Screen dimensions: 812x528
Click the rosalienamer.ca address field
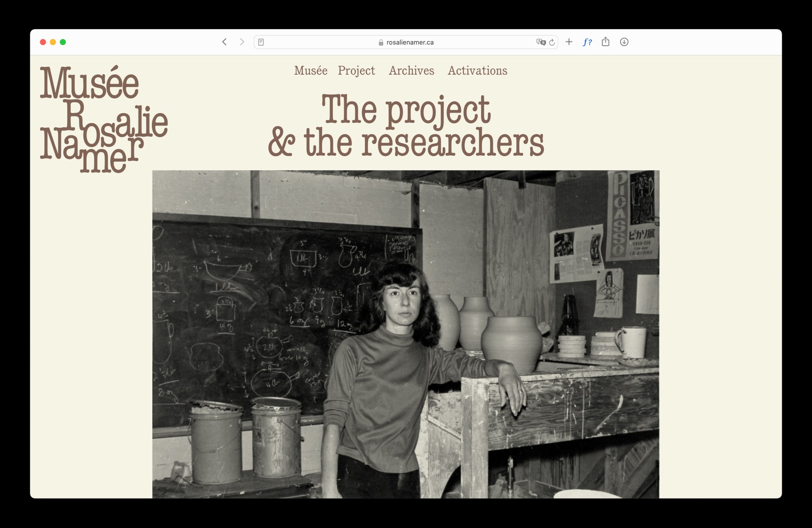(410, 42)
